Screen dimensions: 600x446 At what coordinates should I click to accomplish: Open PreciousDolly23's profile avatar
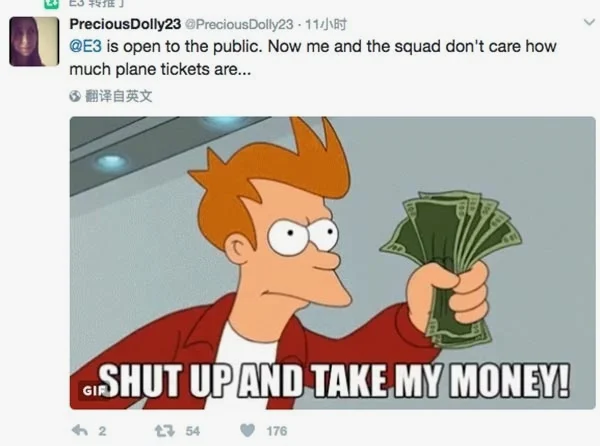(34, 41)
